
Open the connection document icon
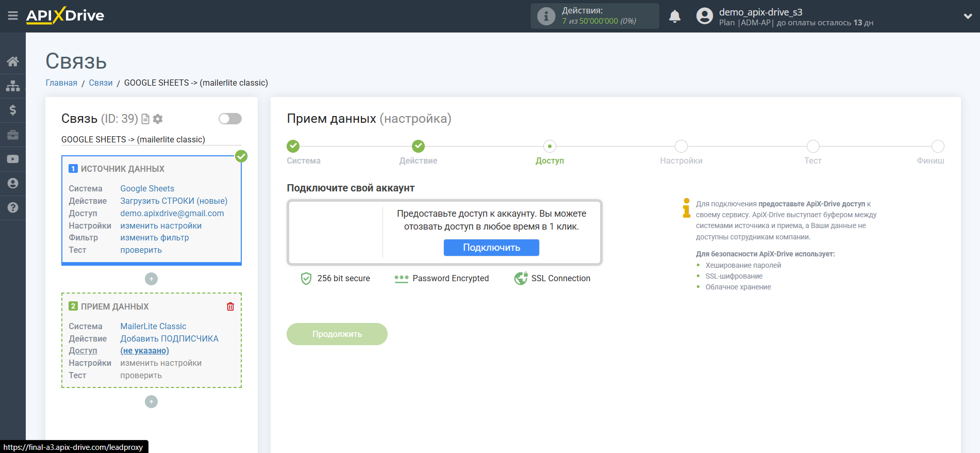145,119
